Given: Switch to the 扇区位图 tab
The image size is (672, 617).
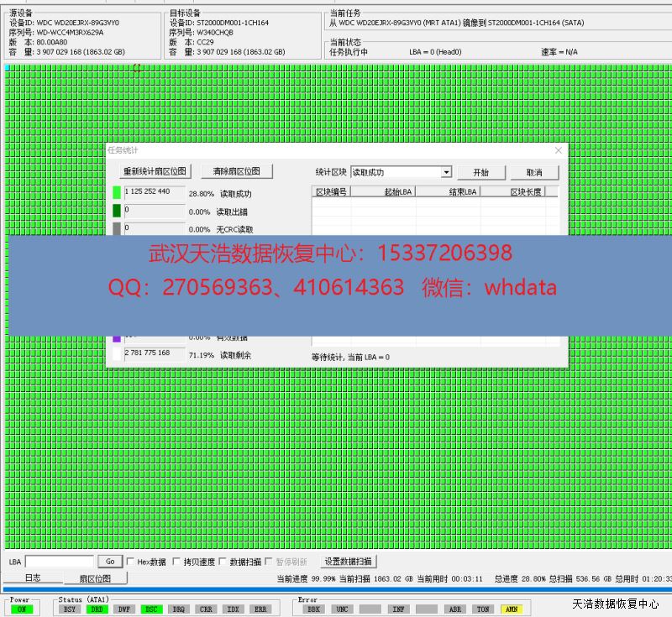Looking at the screenshot, I should tap(95, 578).
